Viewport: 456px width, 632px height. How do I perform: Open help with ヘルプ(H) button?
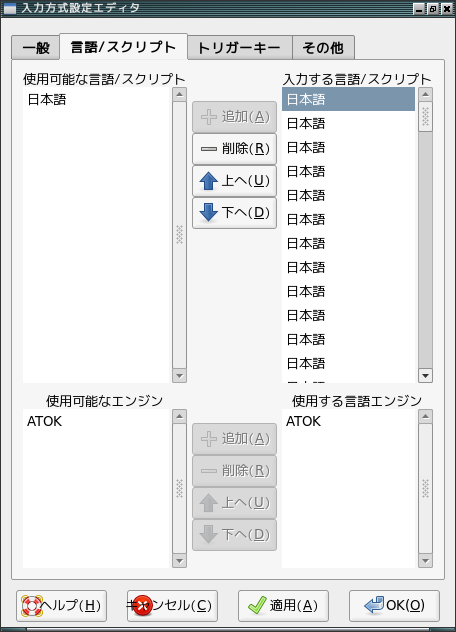[62, 606]
